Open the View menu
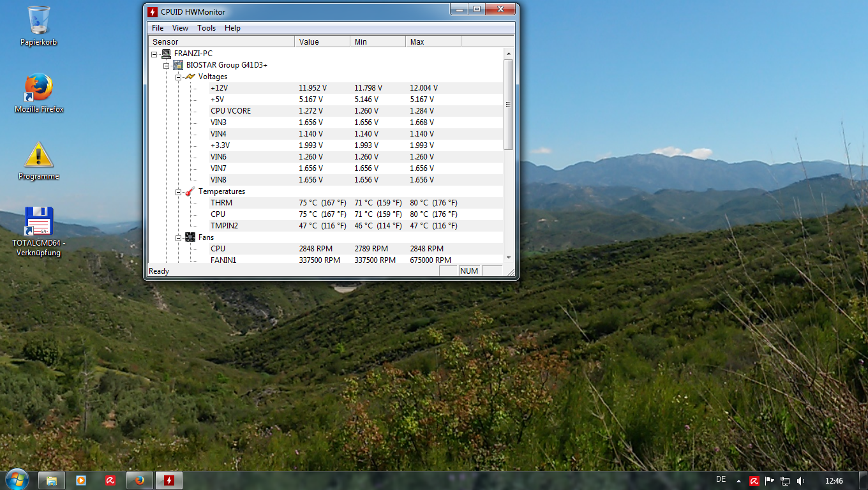Screen dimensions: 868x490 181,28
